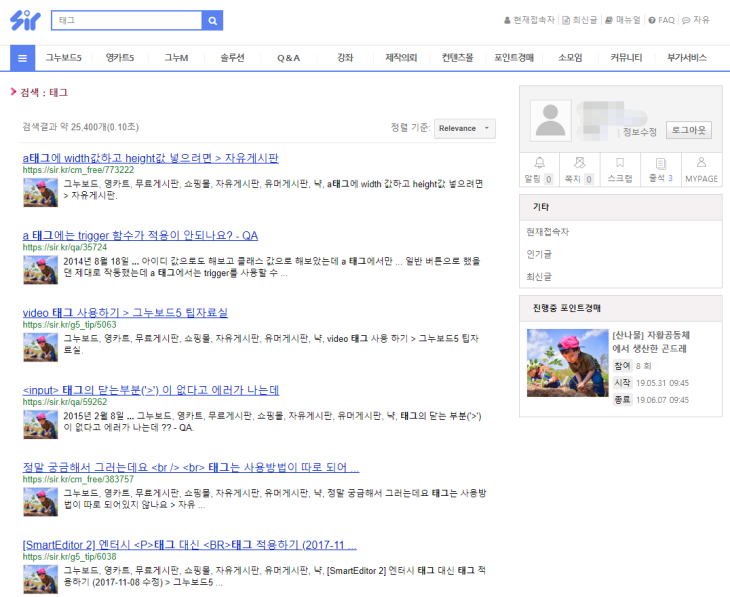Open the 그누보드5 menu
Image resolution: width=730 pixels, height=597 pixels.
64,58
